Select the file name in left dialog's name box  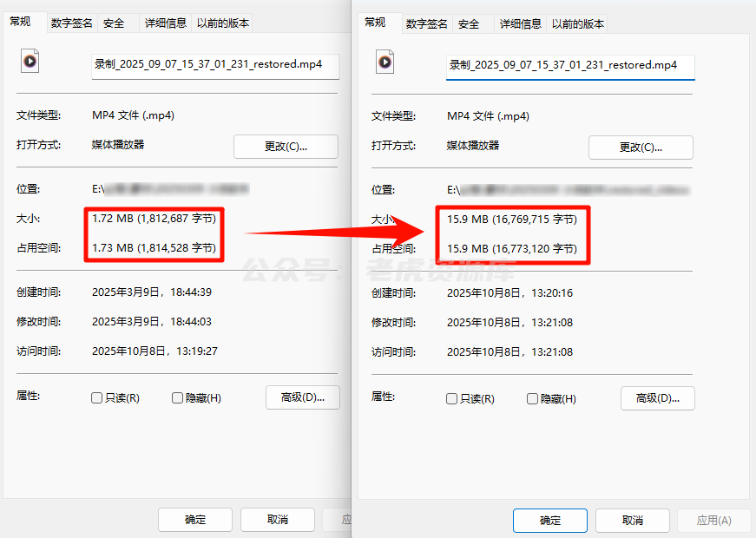coord(214,65)
